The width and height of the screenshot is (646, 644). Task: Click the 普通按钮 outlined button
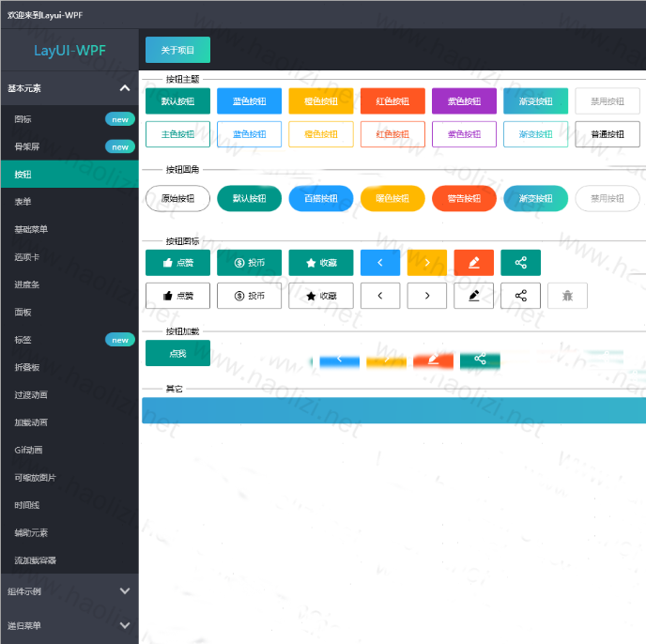coord(608,134)
